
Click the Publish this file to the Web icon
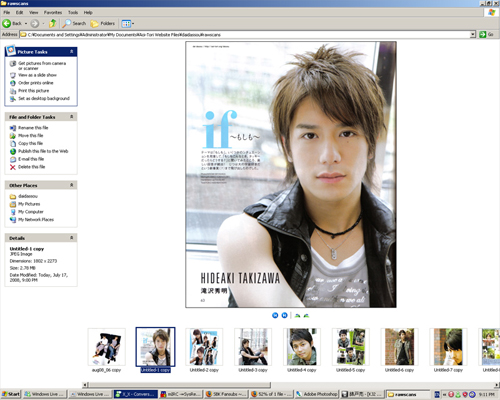pyautogui.click(x=13, y=151)
